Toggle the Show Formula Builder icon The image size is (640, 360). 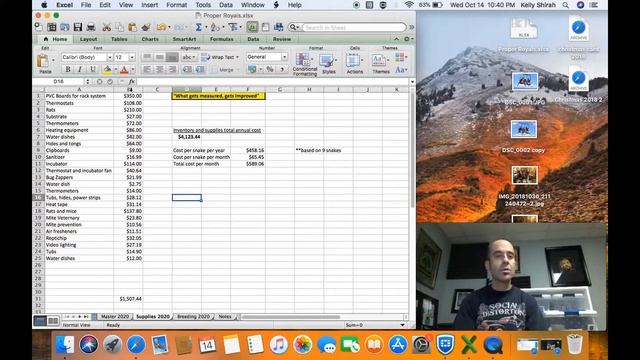click(x=252, y=27)
